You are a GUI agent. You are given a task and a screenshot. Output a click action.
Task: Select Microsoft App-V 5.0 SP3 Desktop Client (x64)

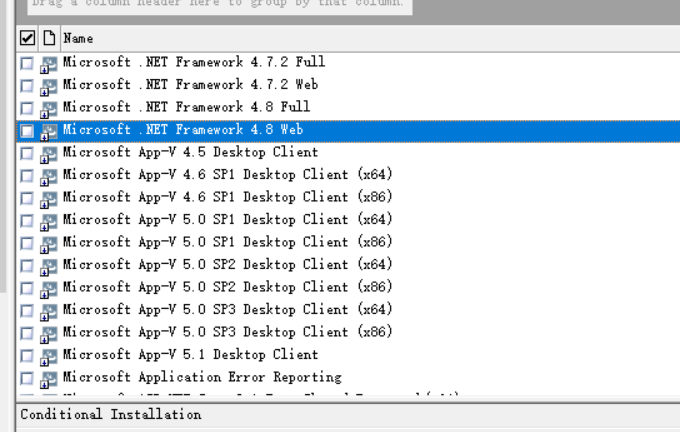(x=227, y=310)
